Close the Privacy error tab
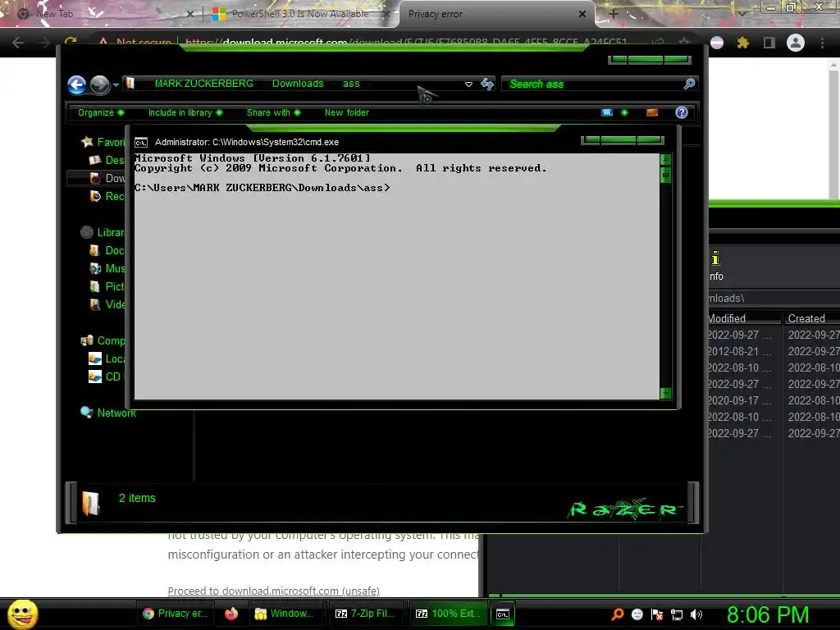 pos(582,14)
